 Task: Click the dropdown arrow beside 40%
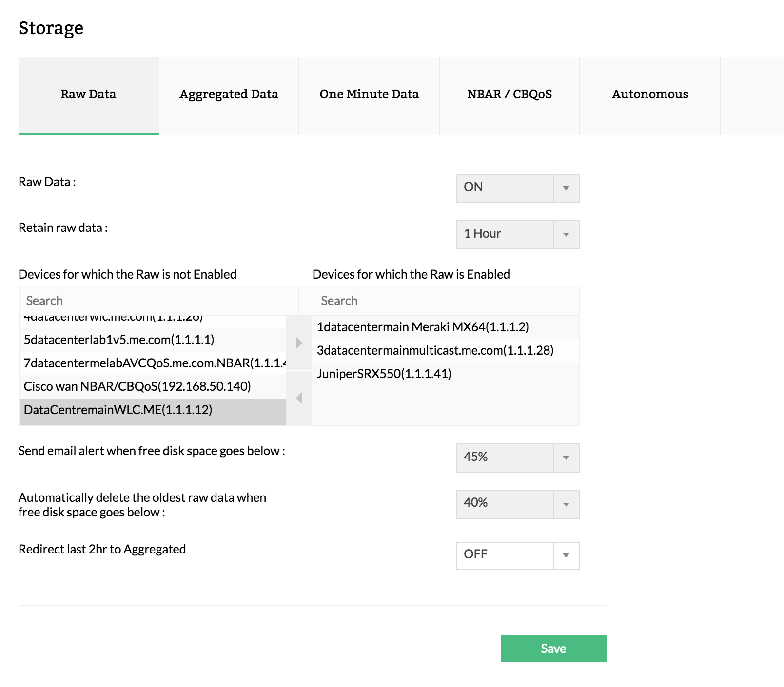click(566, 504)
